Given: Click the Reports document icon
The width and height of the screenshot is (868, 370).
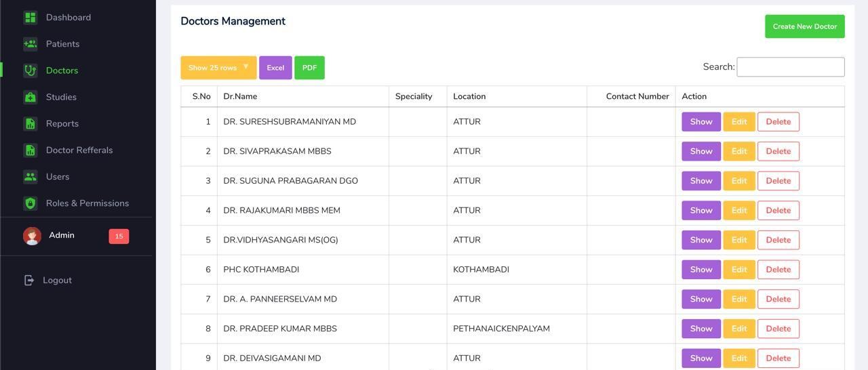Looking at the screenshot, I should click(x=30, y=123).
